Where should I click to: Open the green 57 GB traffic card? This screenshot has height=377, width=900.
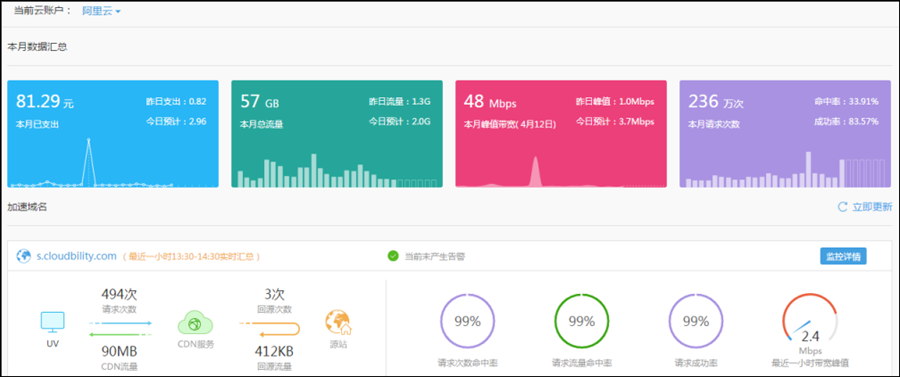pos(337,134)
